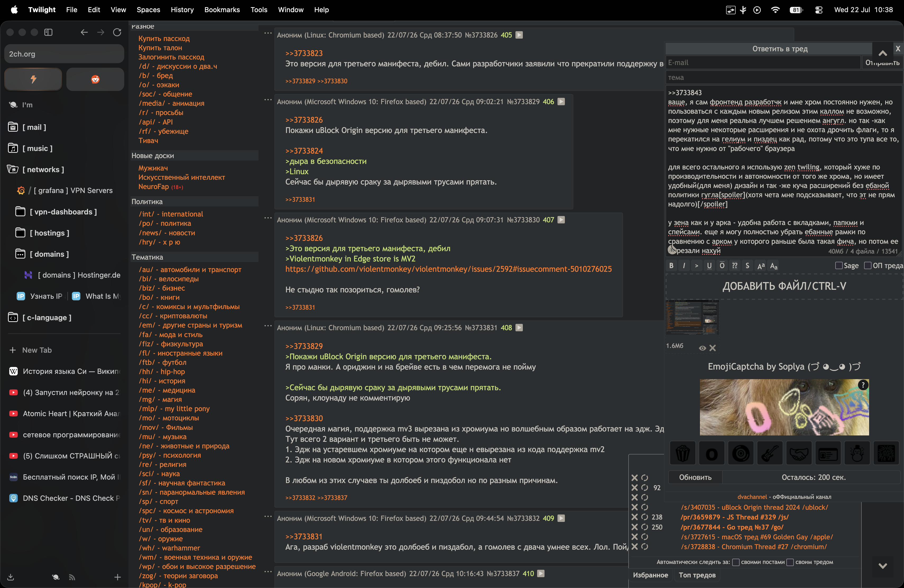Click the тема subject field
Image resolution: width=904 pixels, height=588 pixels.
[784, 77]
